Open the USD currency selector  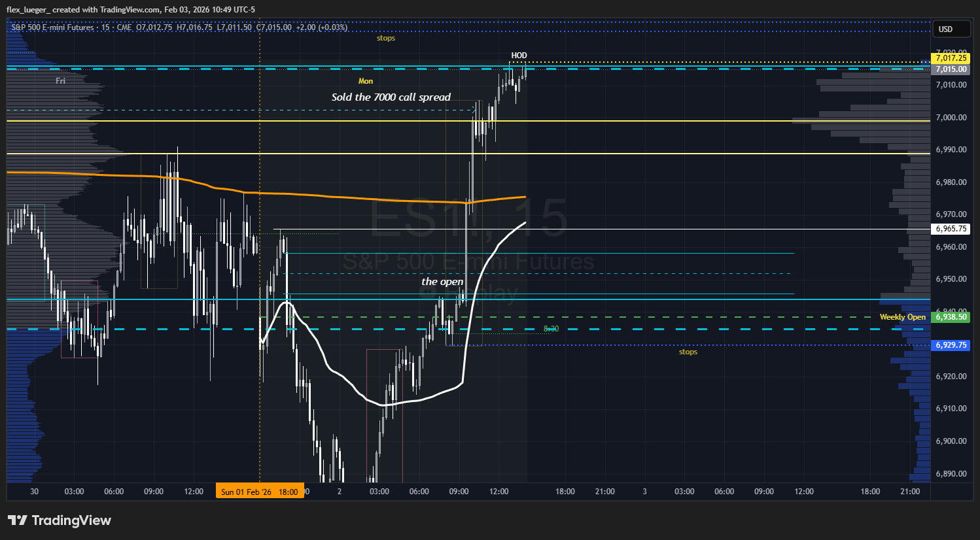pos(945,29)
